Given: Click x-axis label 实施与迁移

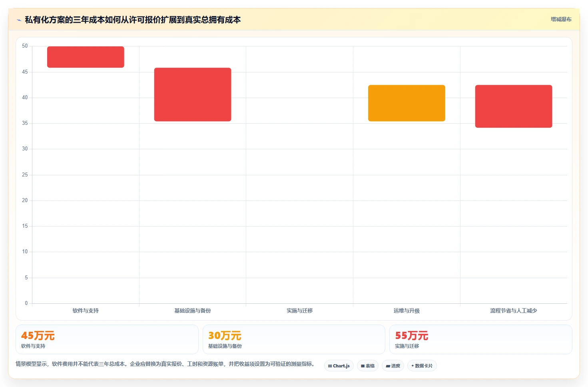Looking at the screenshot, I should click(x=300, y=311).
